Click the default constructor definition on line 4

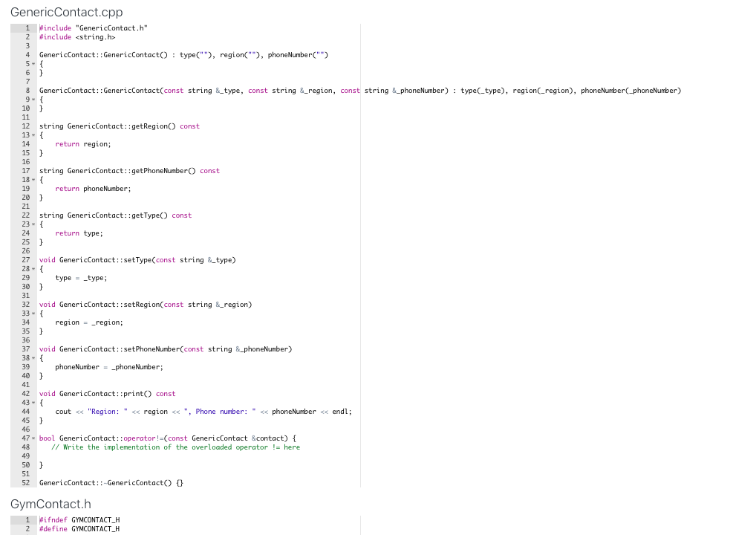click(183, 55)
